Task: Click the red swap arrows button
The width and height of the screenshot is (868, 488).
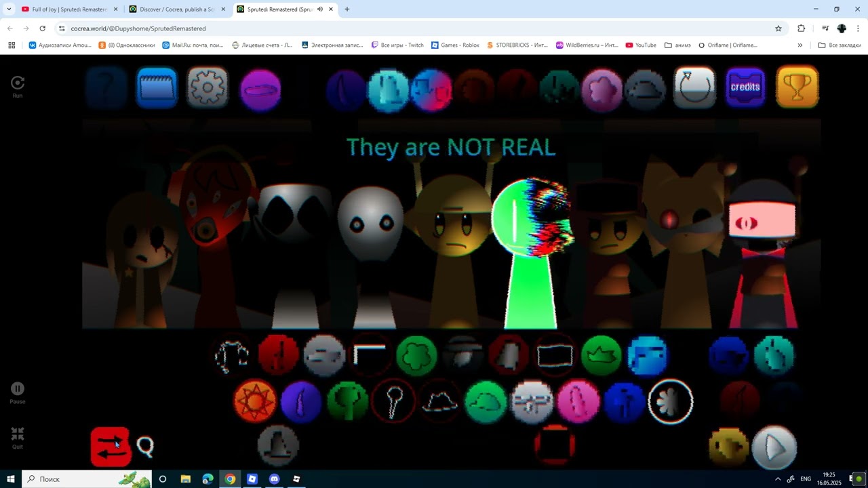Action: click(x=111, y=447)
